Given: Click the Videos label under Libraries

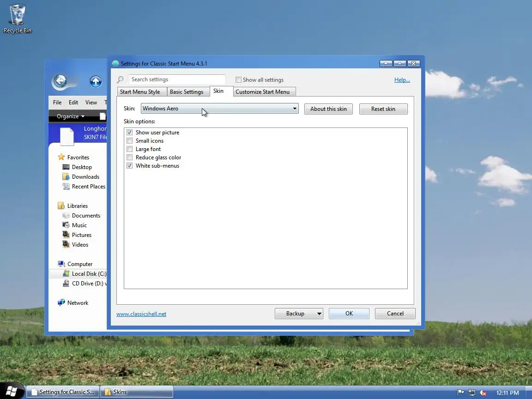Looking at the screenshot, I should click(x=80, y=244).
